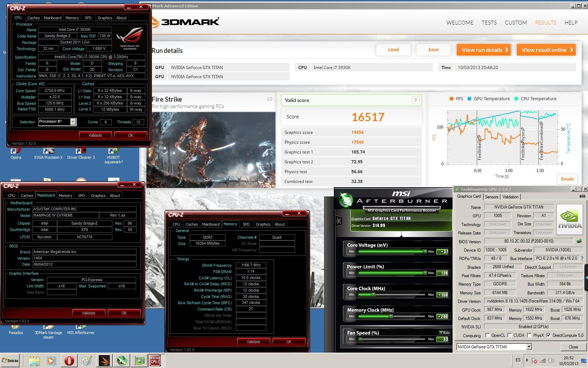Toggle the PhysX checkbox in GPU-Z

(x=529, y=335)
